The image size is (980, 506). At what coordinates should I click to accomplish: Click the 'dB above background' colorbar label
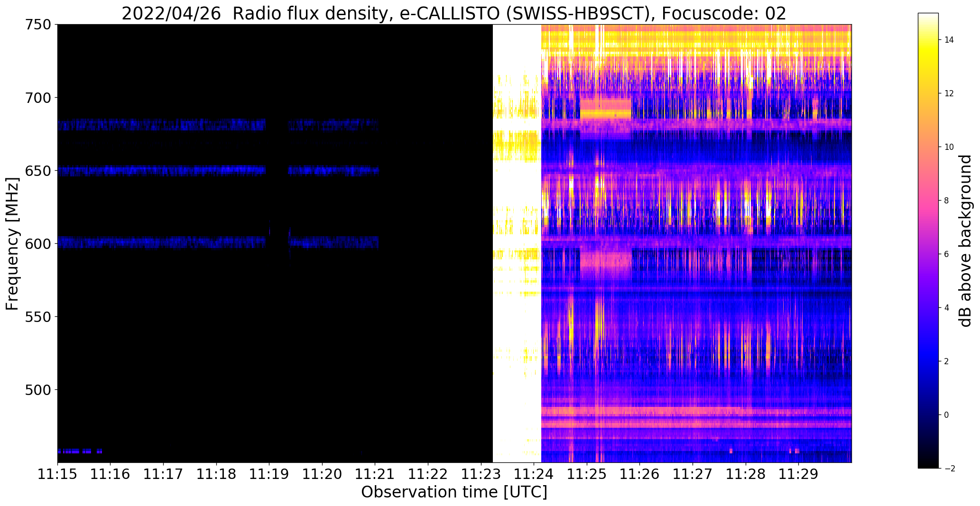tap(965, 241)
